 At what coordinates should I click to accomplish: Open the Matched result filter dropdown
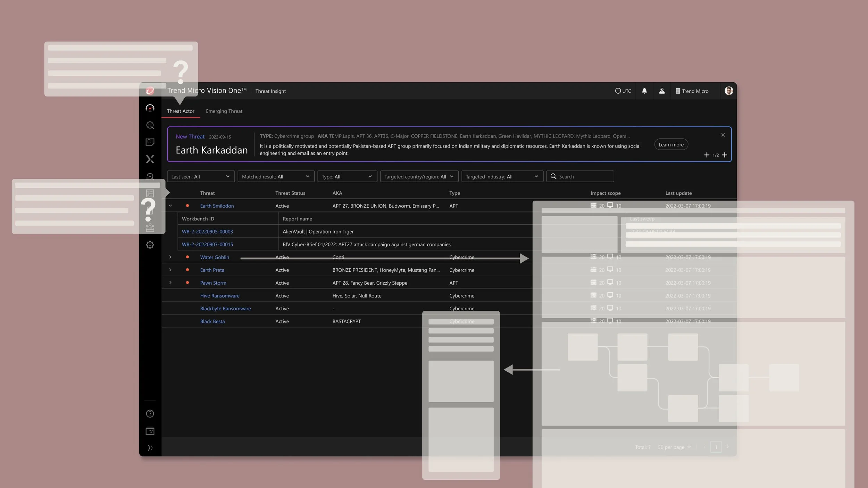[276, 177]
